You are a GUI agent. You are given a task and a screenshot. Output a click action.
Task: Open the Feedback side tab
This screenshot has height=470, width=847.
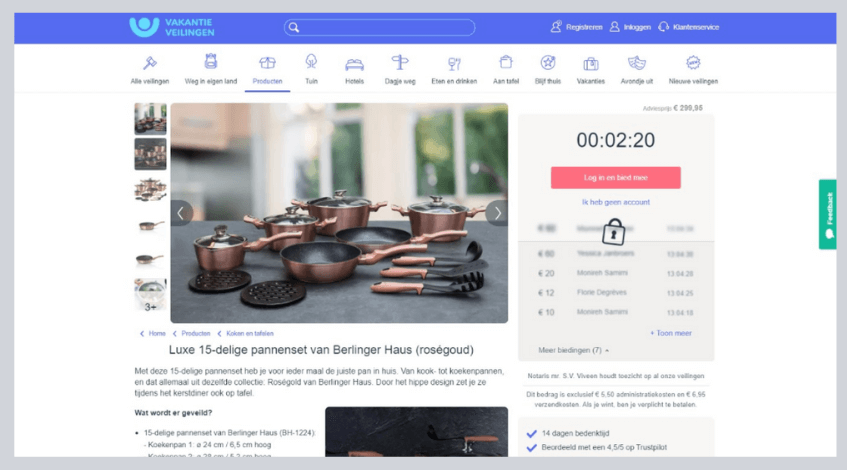(x=828, y=214)
